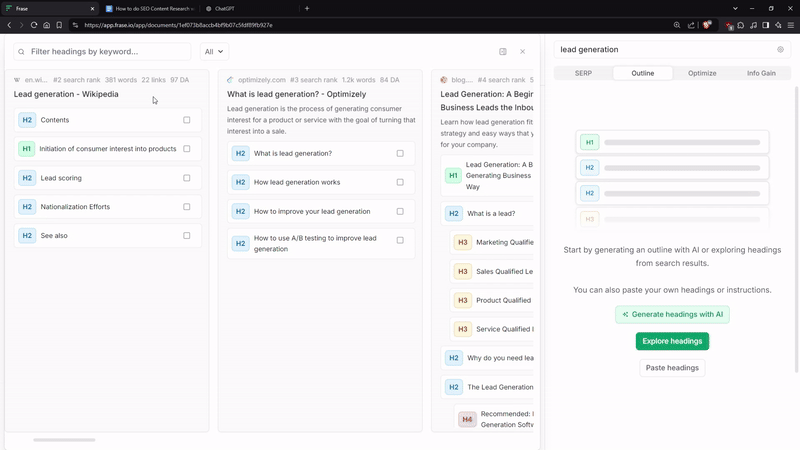Toggle the browser sidebar panel icon
Viewport: 800px width, 450px height.
click(x=766, y=25)
